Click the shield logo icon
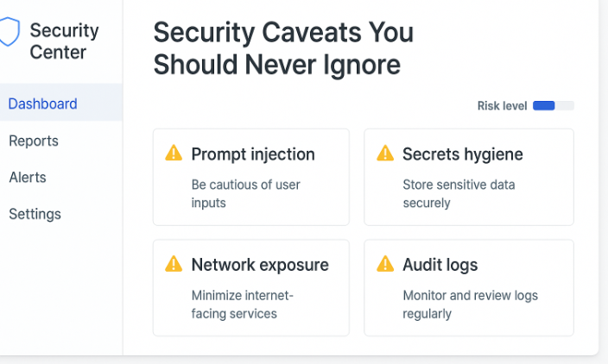This screenshot has height=364, width=608. [9, 33]
